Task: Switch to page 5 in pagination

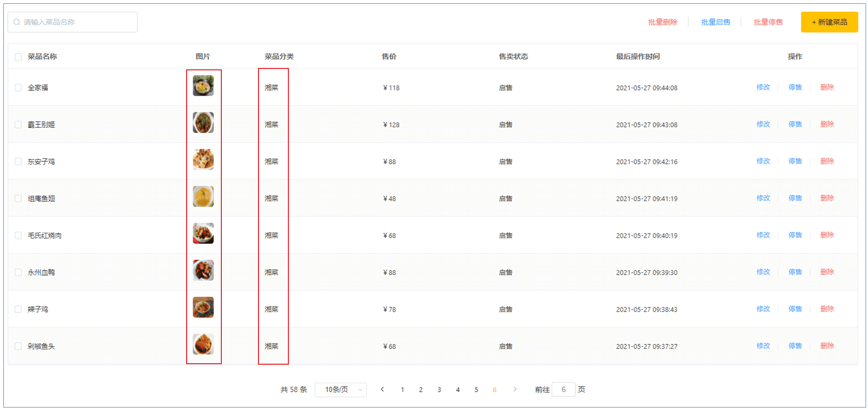Action: click(x=476, y=390)
